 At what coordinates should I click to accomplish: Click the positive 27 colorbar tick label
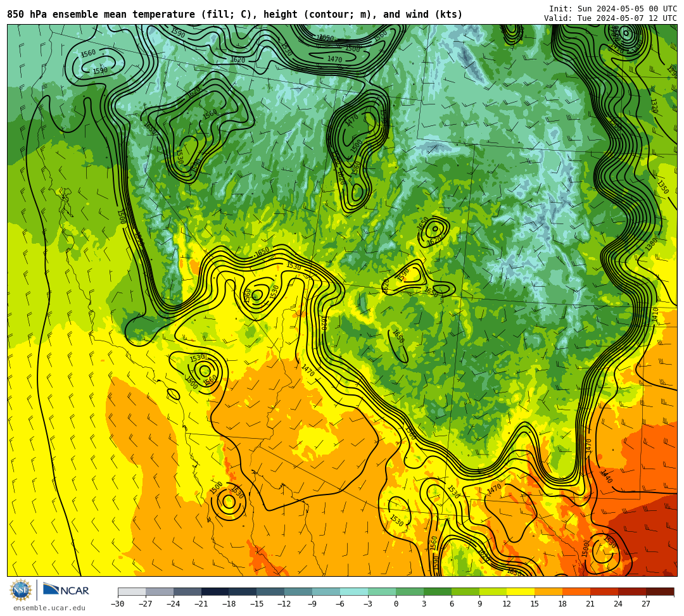point(647,604)
